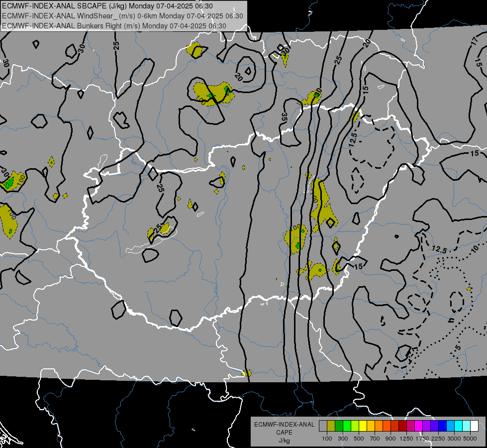Select the 'CAPE' word in the legend
The width and height of the screenshot is (487, 448).
(284, 433)
